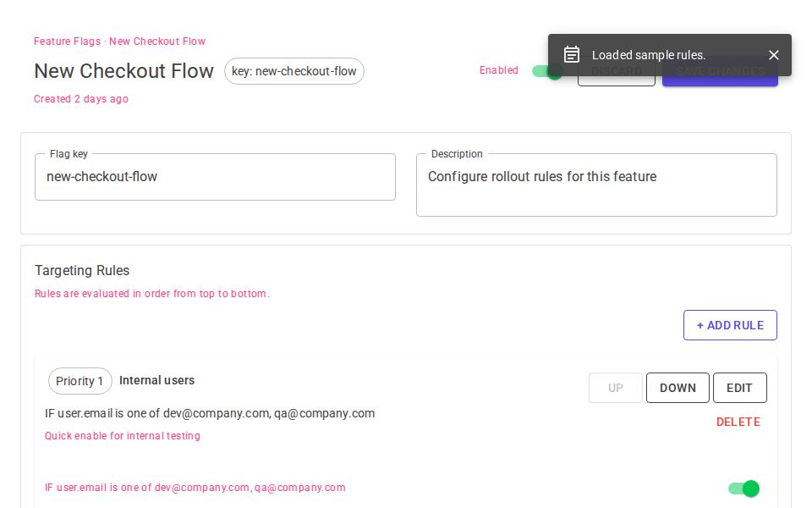Viewport: 812px width, 508px height.
Task: Disable the flag using the Enabled toggle
Action: (546, 72)
